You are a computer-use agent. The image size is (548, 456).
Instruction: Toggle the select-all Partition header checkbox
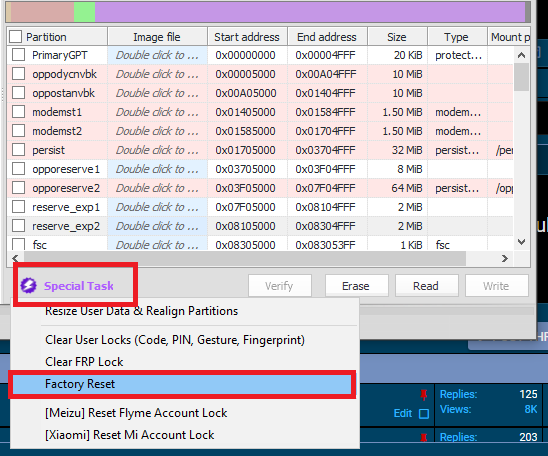pyautogui.click(x=15, y=36)
